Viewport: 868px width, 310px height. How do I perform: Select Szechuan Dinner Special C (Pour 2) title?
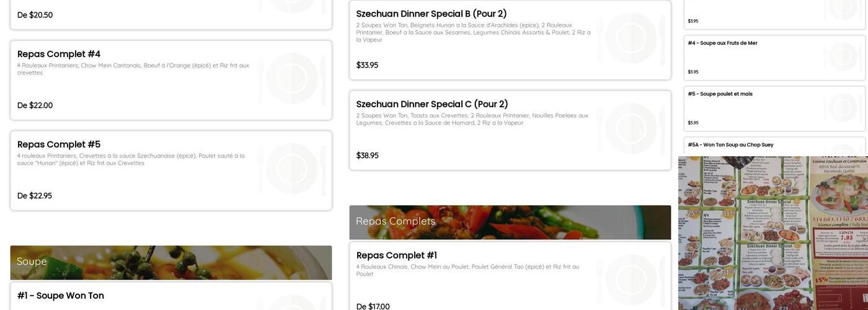click(432, 104)
